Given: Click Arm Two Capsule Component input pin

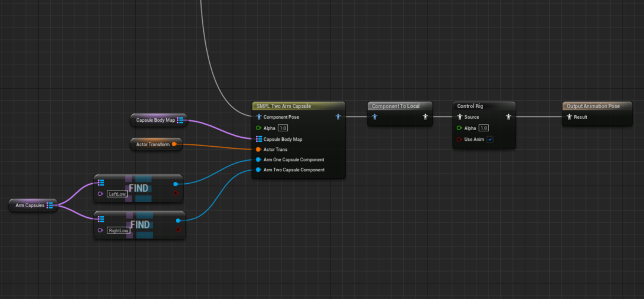Looking at the screenshot, I should (x=258, y=169).
